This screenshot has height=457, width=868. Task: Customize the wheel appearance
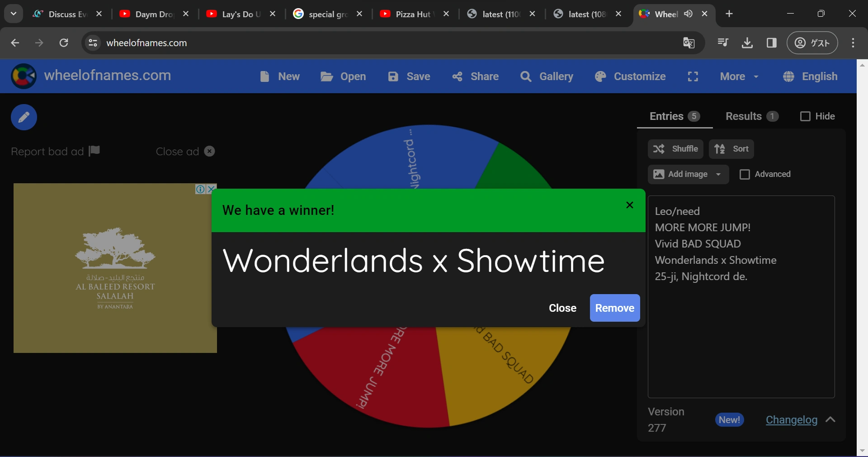point(630,76)
